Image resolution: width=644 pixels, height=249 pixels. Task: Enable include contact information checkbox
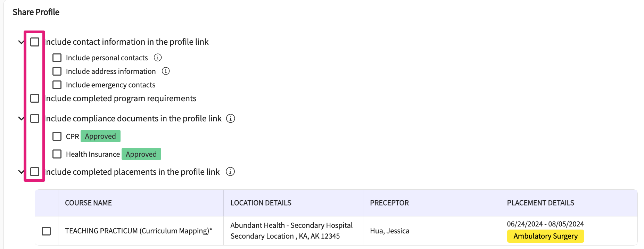(35, 42)
